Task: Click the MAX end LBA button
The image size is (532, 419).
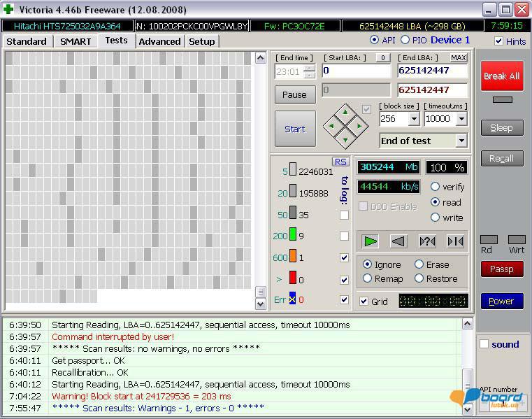Action: tap(459, 57)
